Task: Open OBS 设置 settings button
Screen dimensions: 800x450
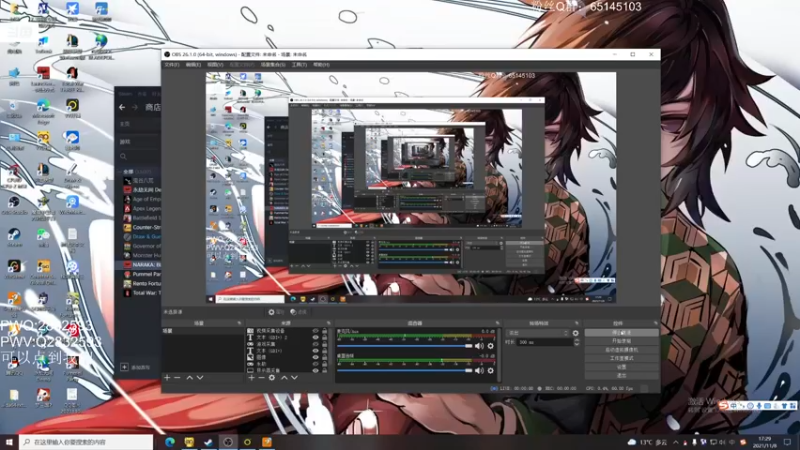Action: pos(621,367)
